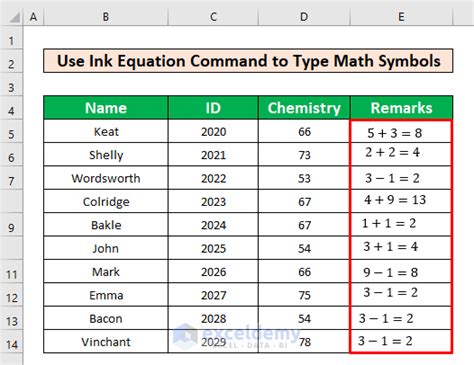
Task: Click ID cell 2024
Action: pyautogui.click(x=213, y=225)
